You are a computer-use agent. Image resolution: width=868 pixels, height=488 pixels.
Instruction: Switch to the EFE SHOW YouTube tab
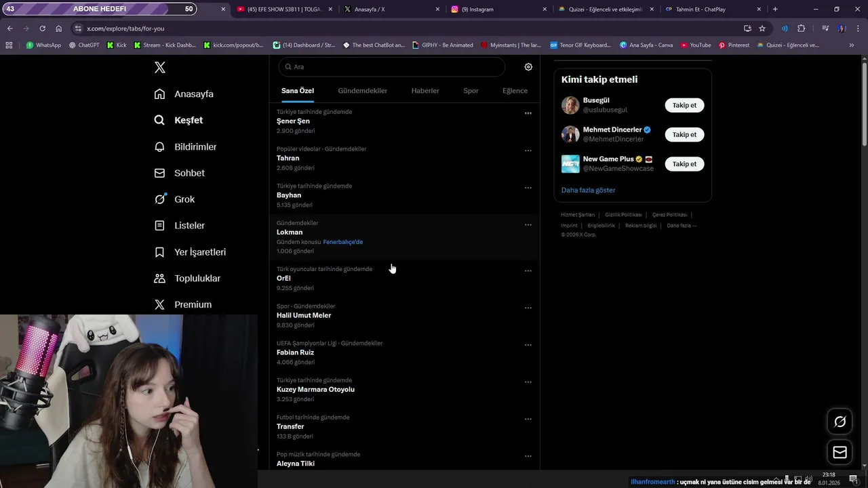click(x=284, y=9)
